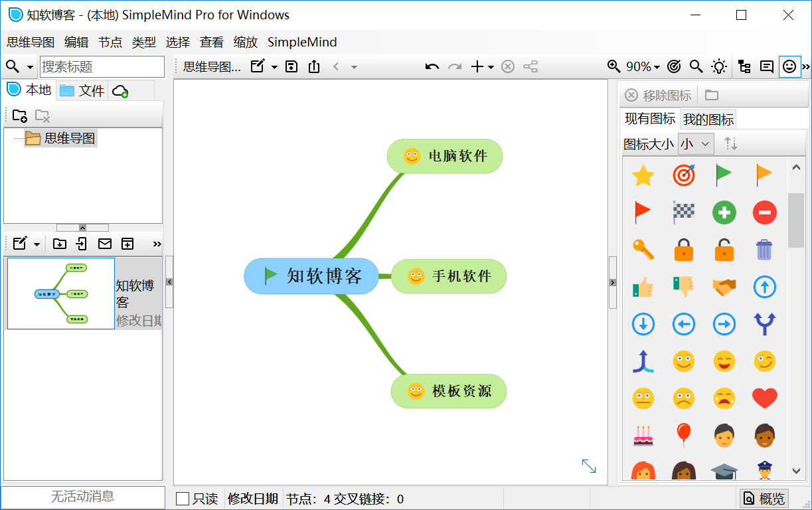Screen dimensions: 812x510
Task: Click the 搜索标题 search field
Action: tap(102, 66)
